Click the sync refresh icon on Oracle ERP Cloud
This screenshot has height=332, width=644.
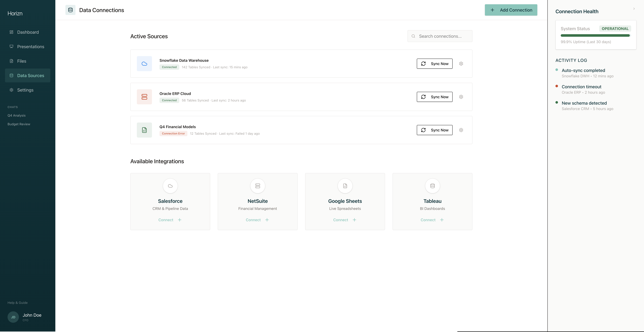coord(424,97)
